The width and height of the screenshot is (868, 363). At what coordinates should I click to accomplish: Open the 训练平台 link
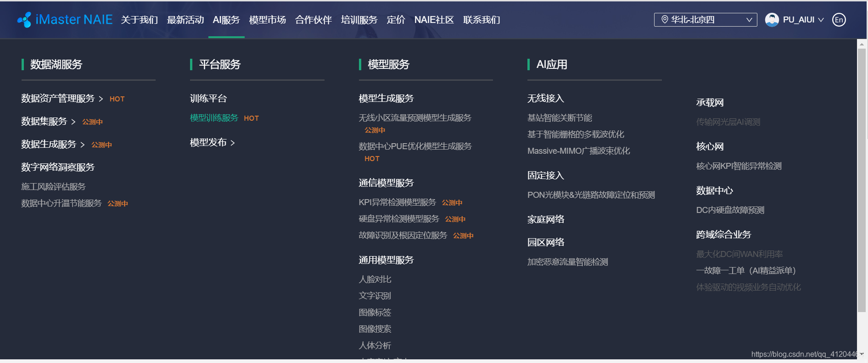coord(208,98)
